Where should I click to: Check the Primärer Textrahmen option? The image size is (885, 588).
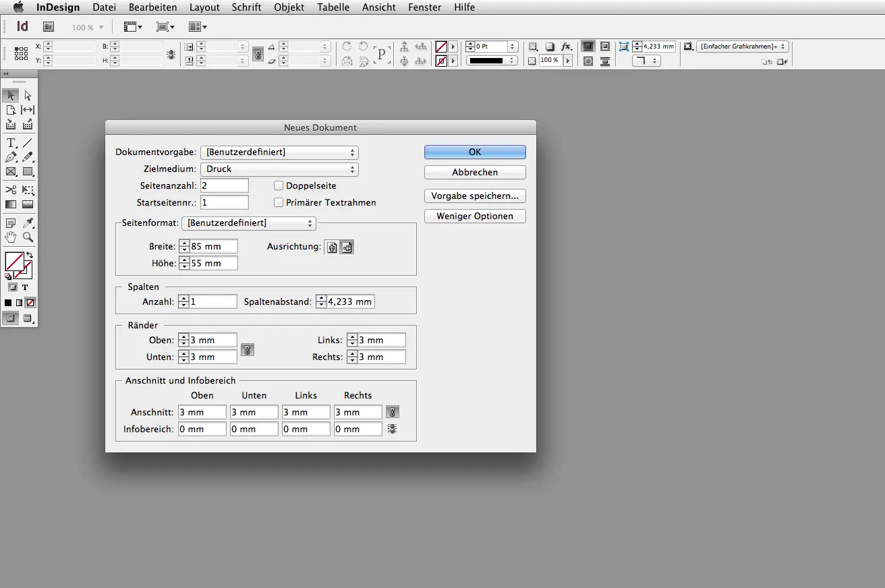click(279, 202)
